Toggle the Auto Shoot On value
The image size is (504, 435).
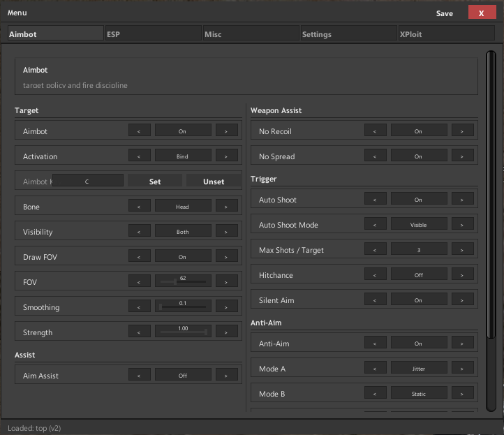(419, 199)
